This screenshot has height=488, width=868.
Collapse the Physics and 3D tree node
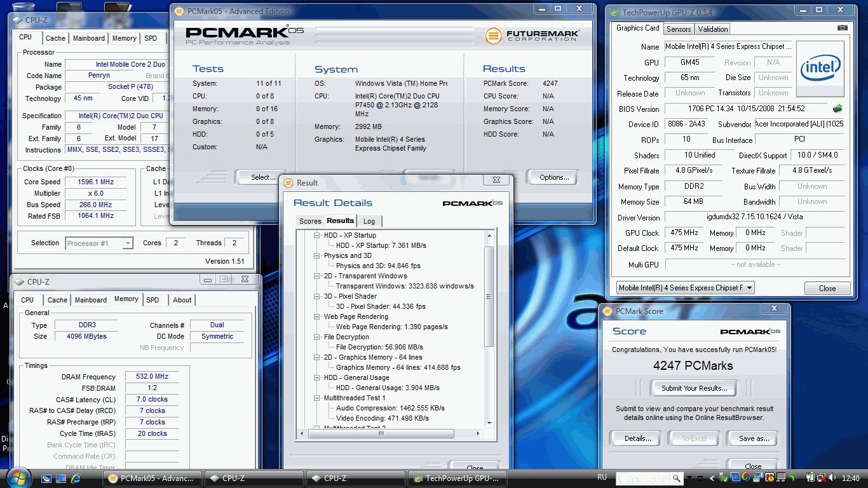point(316,255)
